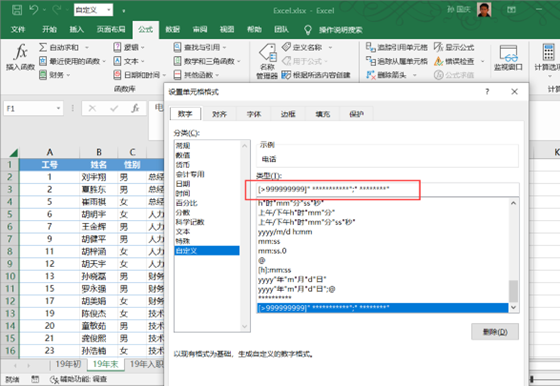Open the File menu tab
The width and height of the screenshot is (560, 386).
[18, 29]
